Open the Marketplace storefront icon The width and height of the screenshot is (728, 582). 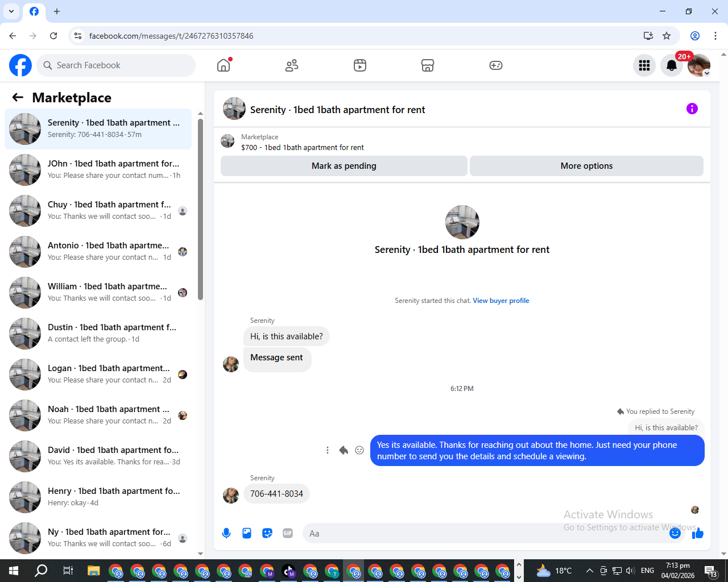[428, 65]
